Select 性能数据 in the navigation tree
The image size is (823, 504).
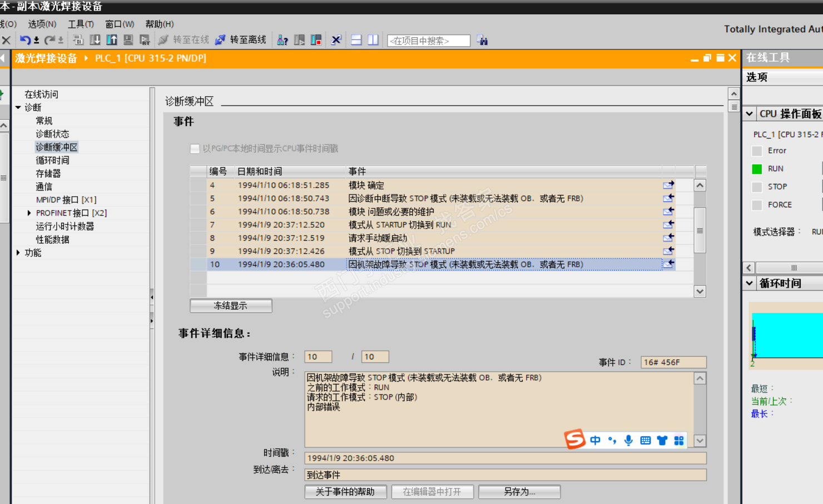tap(52, 239)
